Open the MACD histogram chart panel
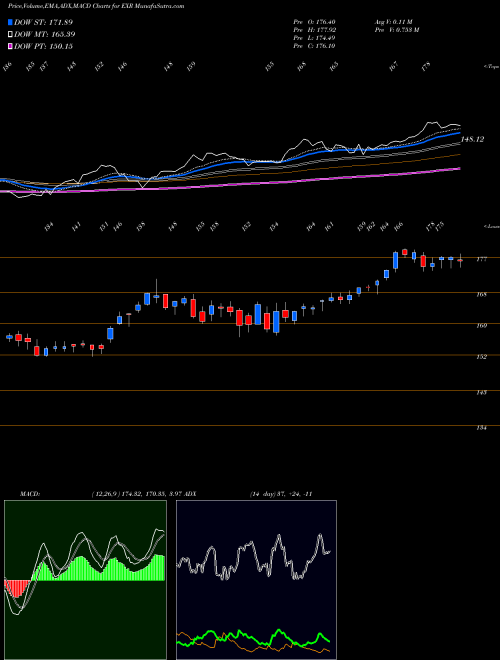 (x=85, y=580)
